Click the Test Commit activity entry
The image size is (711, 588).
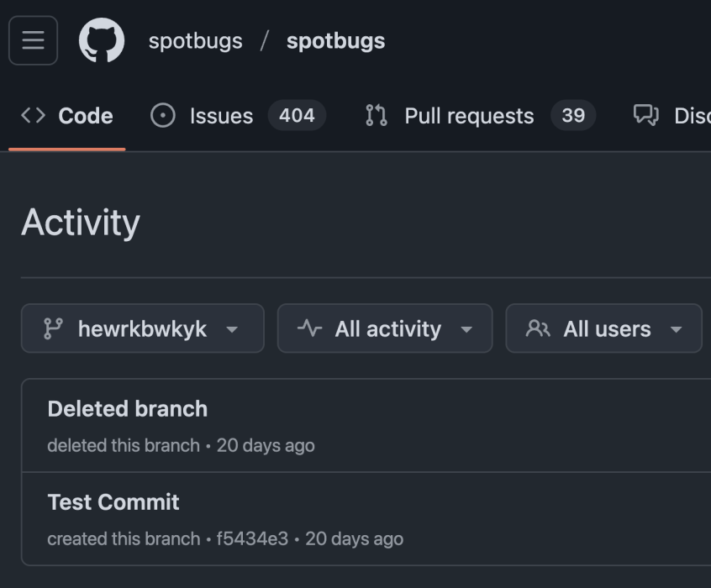(x=113, y=502)
